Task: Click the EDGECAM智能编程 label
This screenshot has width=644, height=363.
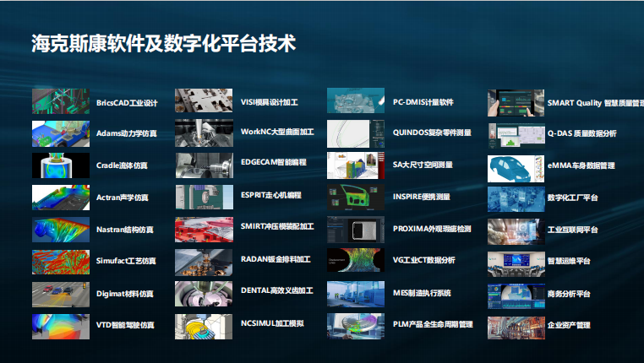Action: point(274,162)
